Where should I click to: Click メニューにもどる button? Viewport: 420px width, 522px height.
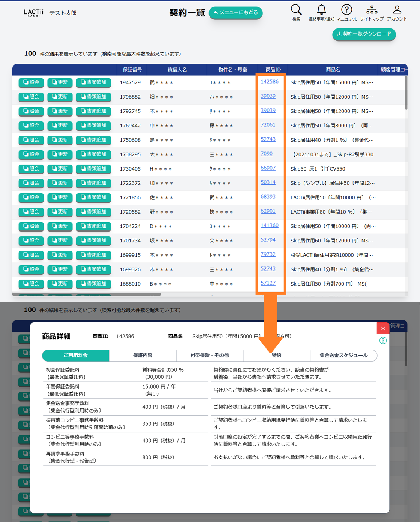236,13
